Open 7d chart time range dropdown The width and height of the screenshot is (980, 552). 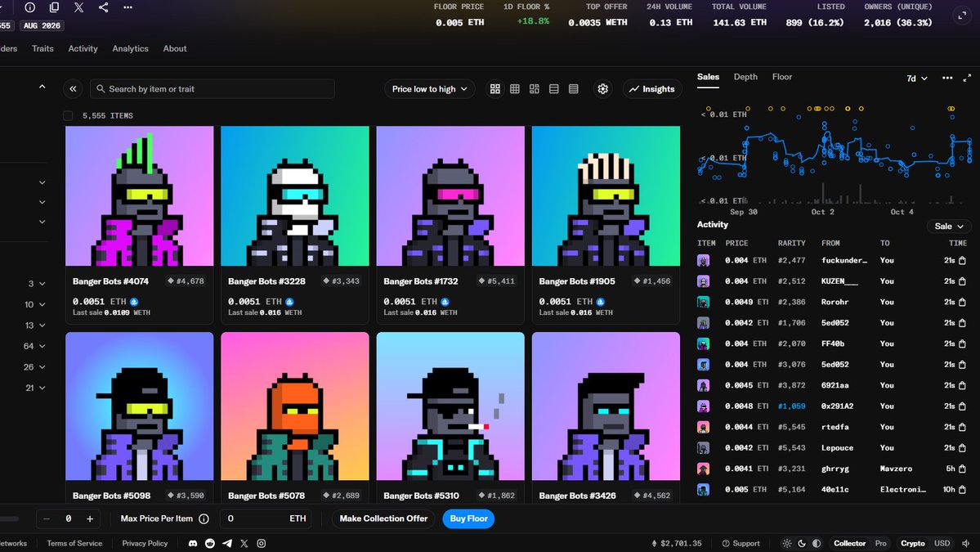pyautogui.click(x=917, y=79)
